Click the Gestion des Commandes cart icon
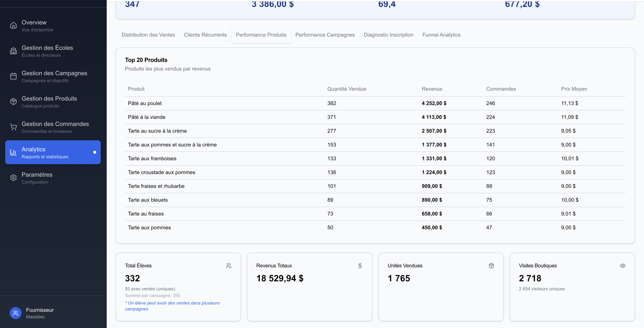 (13, 127)
